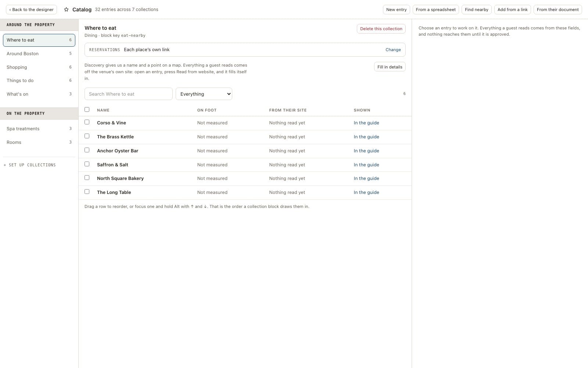The image size is (588, 368).
Task: Click Set up collections
Action: coord(30,165)
